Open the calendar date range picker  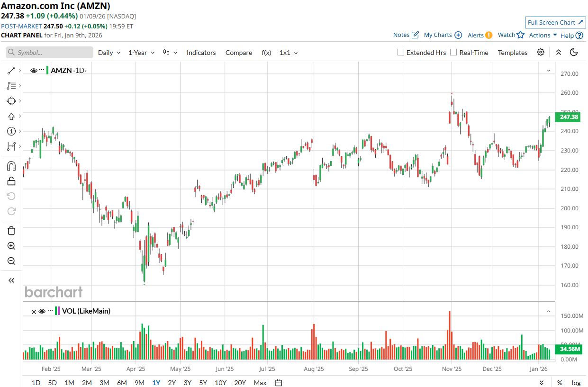[279, 383]
